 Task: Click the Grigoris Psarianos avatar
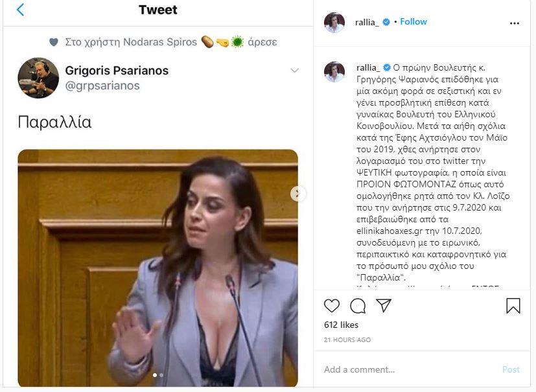tap(38, 78)
